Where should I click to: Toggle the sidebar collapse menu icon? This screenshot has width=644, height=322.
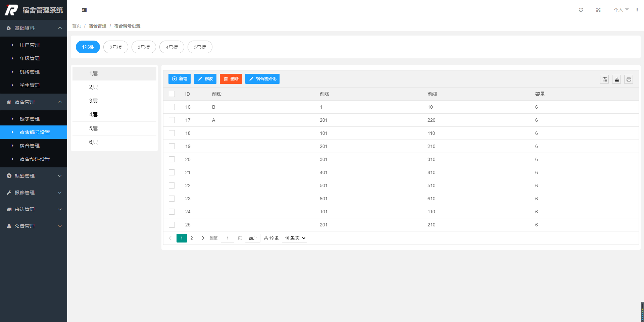[x=84, y=10]
